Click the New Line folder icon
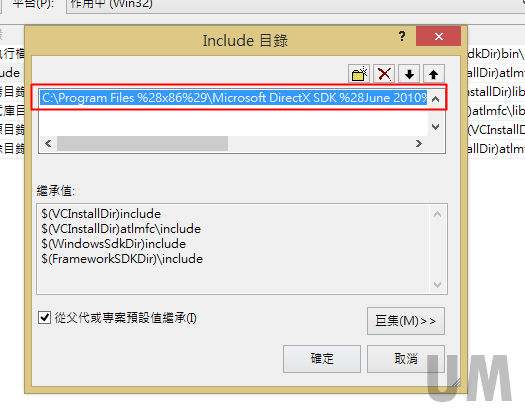The width and height of the screenshot is (525, 411). click(x=359, y=74)
